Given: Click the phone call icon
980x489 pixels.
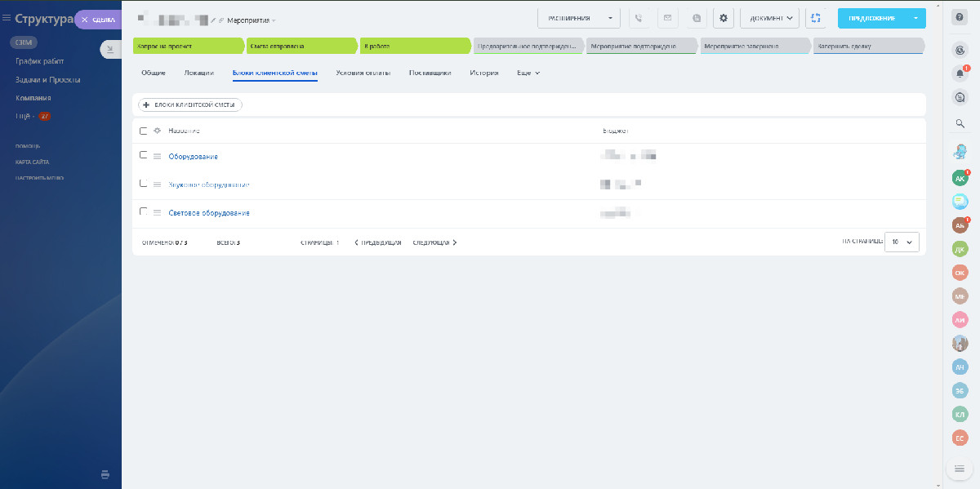Looking at the screenshot, I should click(x=639, y=18).
